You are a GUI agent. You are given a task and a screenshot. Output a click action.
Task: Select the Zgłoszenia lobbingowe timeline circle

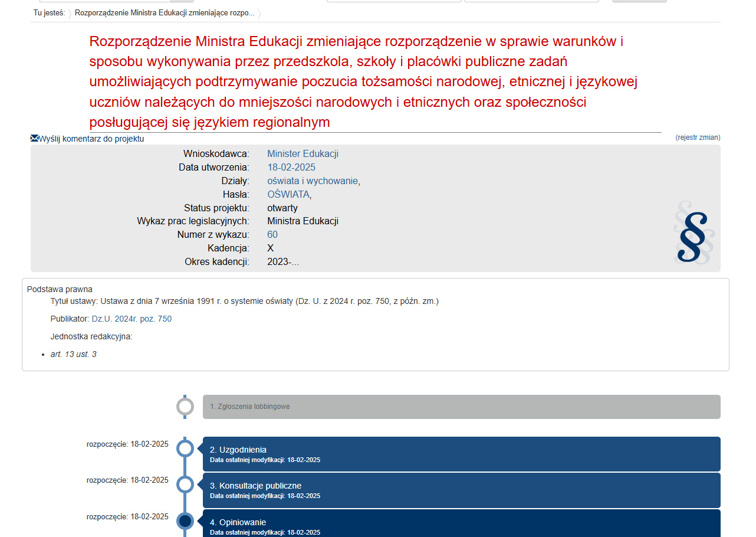185,407
